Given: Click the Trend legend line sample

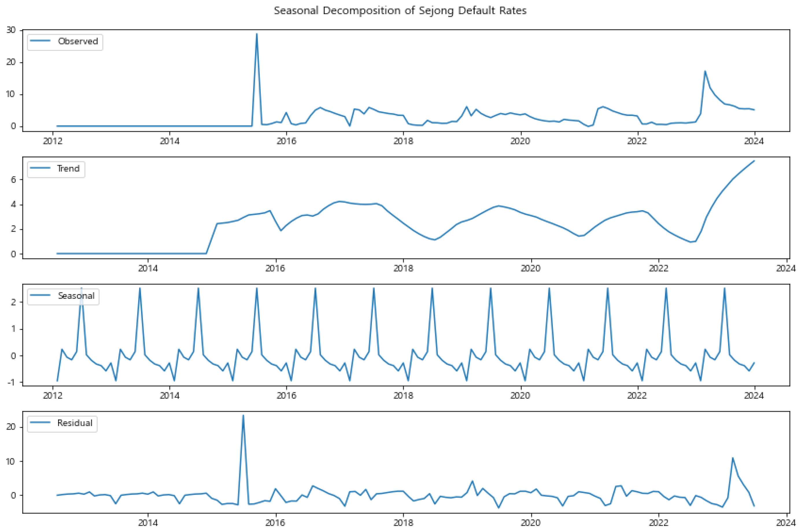Looking at the screenshot, I should [x=41, y=168].
